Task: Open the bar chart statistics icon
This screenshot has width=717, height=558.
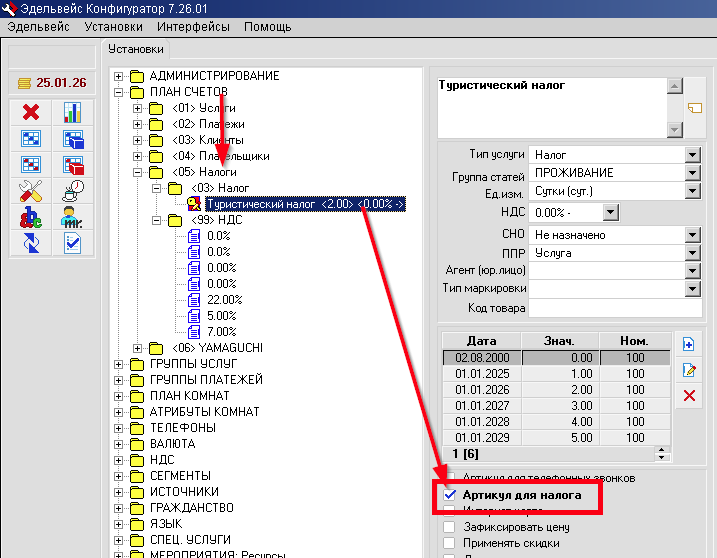Action: coord(73,113)
